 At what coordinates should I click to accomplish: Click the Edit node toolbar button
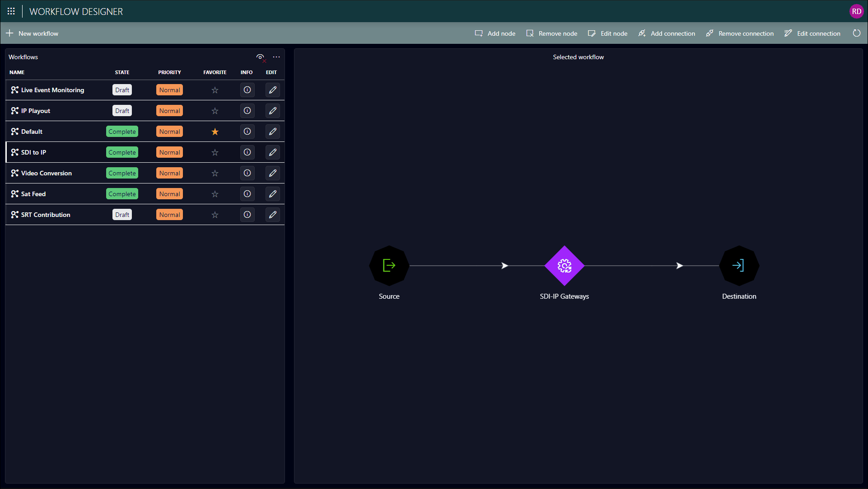tap(607, 33)
